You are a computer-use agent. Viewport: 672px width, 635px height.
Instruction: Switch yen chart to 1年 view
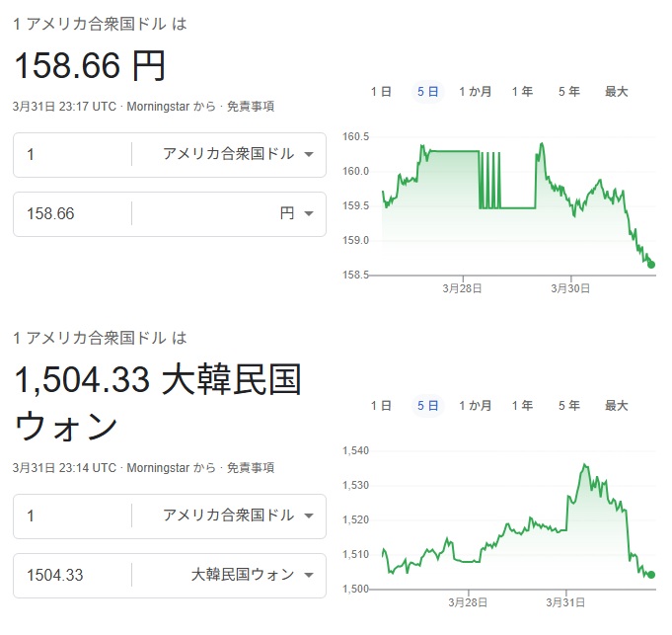[x=522, y=92]
